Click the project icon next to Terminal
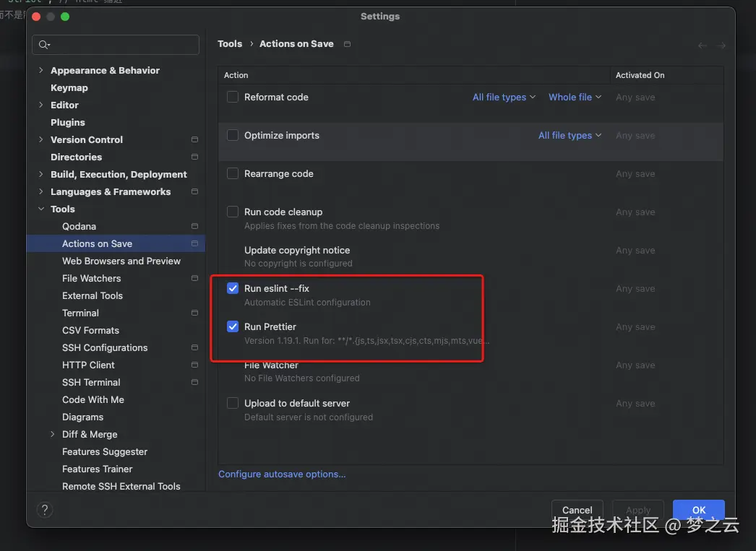Viewport: 756px width, 551px height. point(195,313)
